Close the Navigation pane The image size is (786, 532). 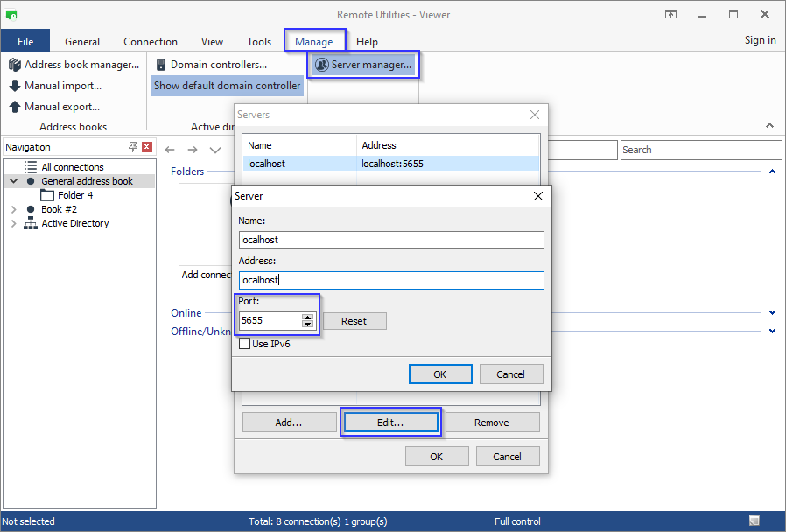147,147
